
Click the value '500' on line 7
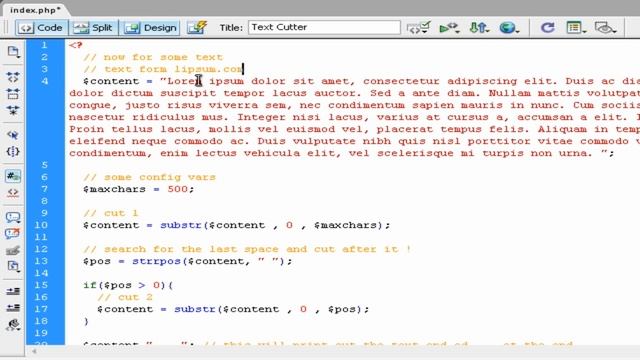pos(178,189)
